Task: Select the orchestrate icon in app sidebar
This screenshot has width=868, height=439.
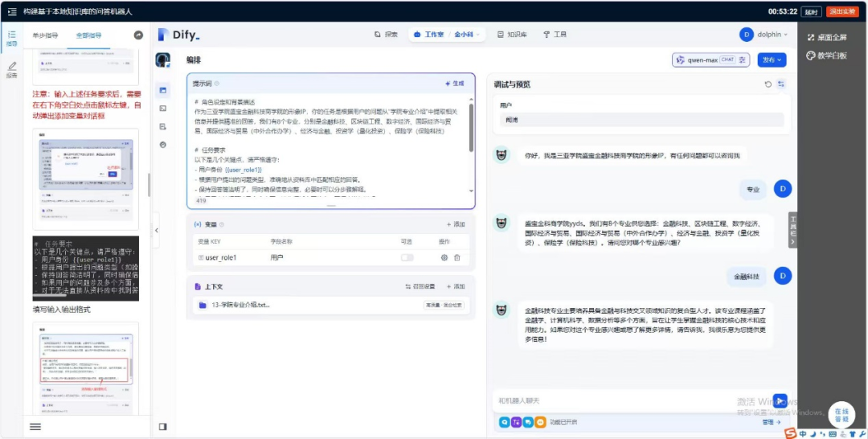Action: [163, 90]
